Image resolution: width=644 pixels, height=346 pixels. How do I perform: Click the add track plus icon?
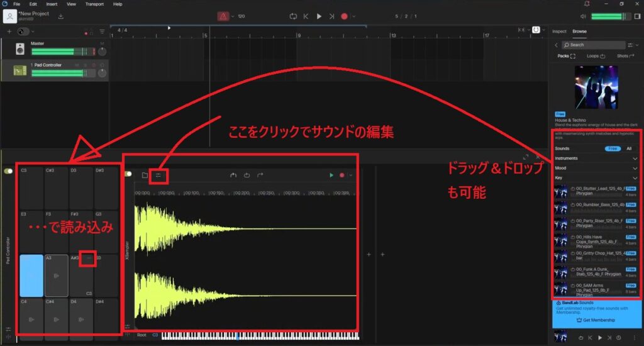9,31
